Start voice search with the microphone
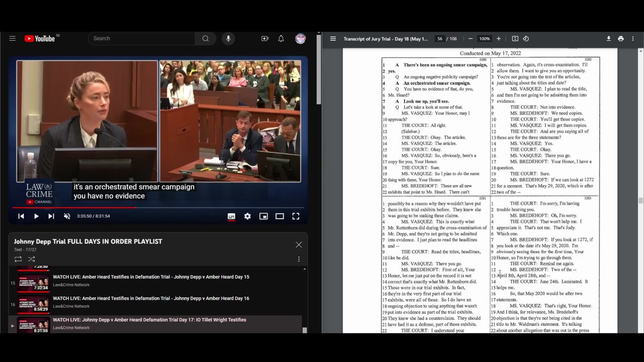Viewport: 644px width, 362px height. point(228,39)
